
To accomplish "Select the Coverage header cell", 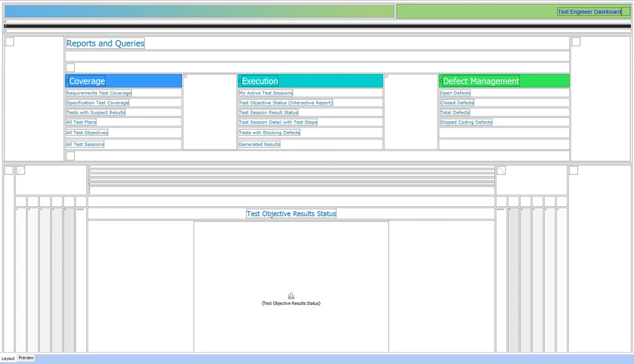I will 123,81.
